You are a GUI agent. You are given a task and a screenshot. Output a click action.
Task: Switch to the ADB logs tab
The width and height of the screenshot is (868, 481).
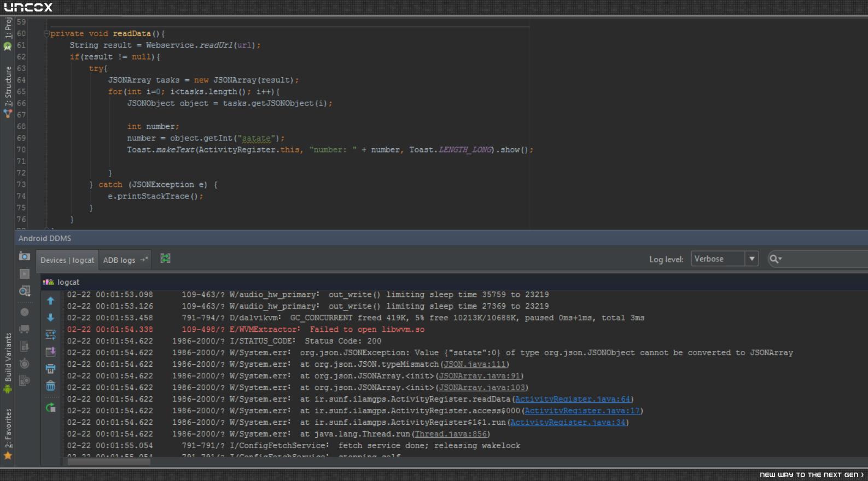click(x=126, y=260)
